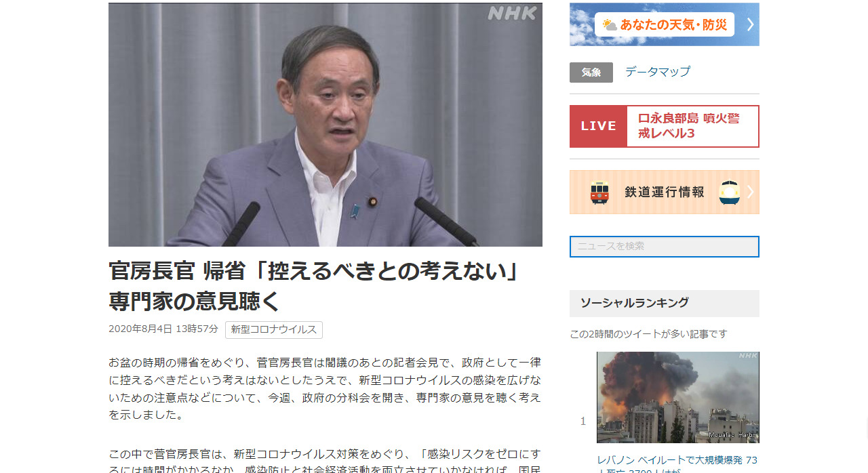This screenshot has height=473, width=868.
Task: Click the page scrollbar thumb at right edge
Action: pyautogui.click(x=865, y=428)
